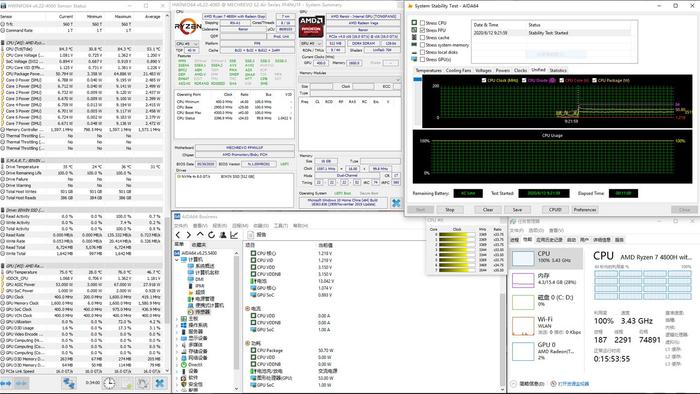700x394 pixels.
Task: Click the HWiNFO clock timer icon
Action: (x=109, y=383)
